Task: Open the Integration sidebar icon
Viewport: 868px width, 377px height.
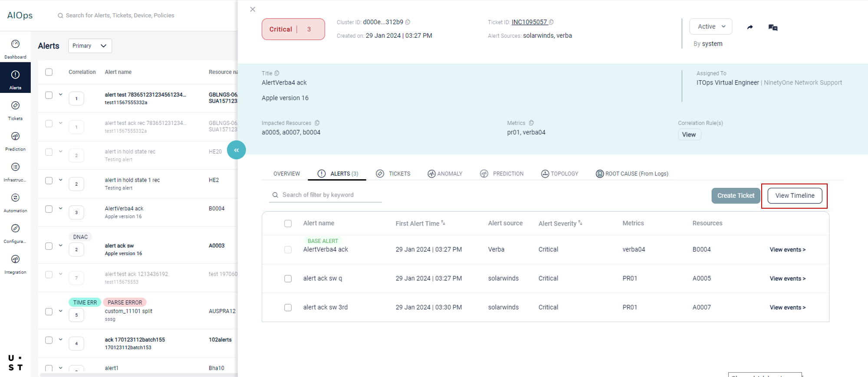Action: point(15,260)
